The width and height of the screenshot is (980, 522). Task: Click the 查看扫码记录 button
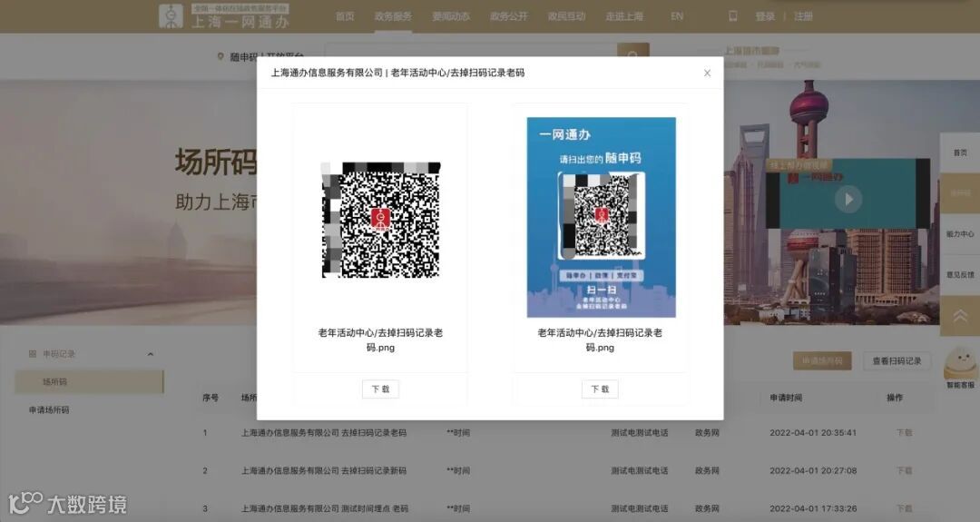pos(897,360)
